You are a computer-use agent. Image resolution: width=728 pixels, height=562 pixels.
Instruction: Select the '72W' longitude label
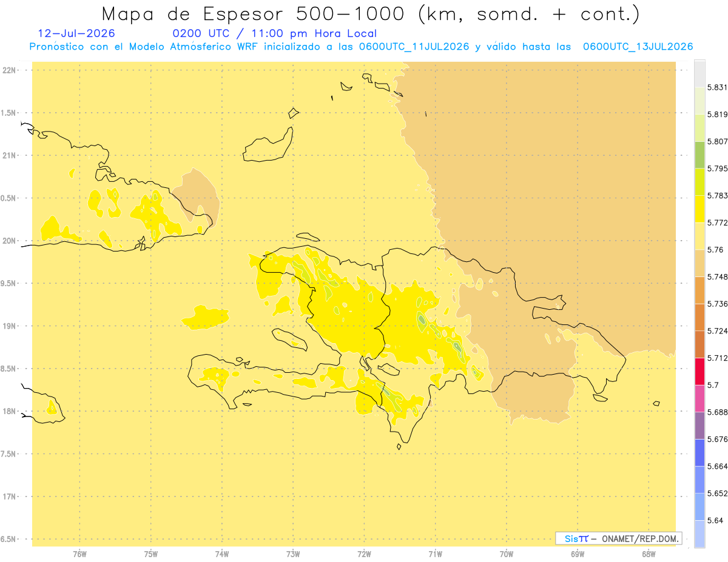point(364,554)
